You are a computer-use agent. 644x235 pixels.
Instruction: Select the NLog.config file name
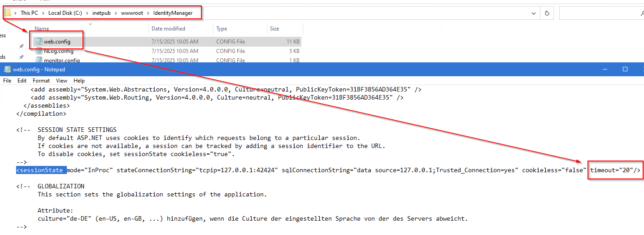point(58,51)
